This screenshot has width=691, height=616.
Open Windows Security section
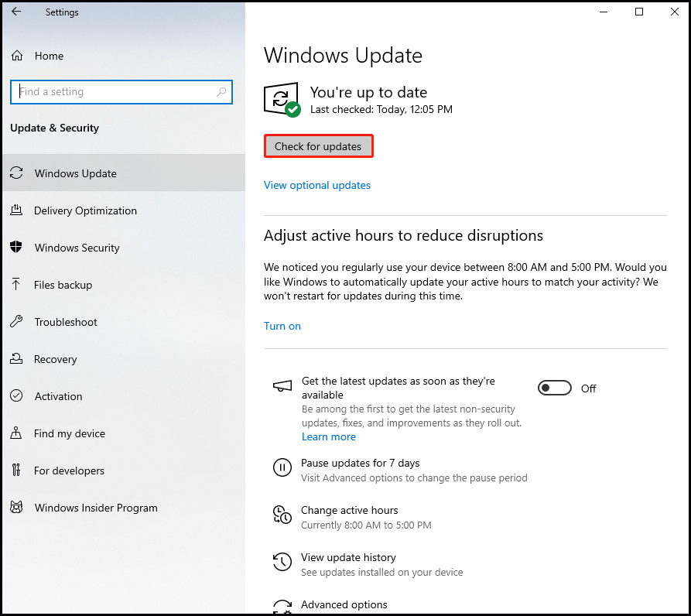(x=123, y=247)
